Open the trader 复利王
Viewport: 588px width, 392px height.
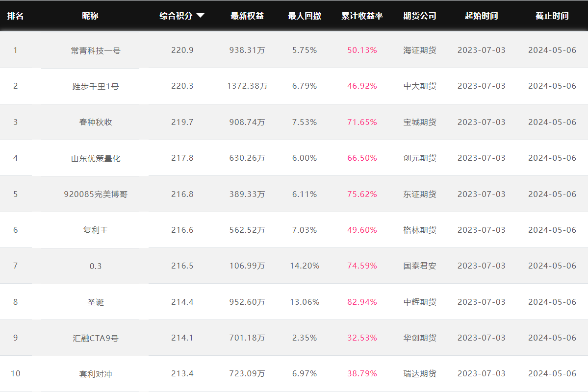coord(96,230)
